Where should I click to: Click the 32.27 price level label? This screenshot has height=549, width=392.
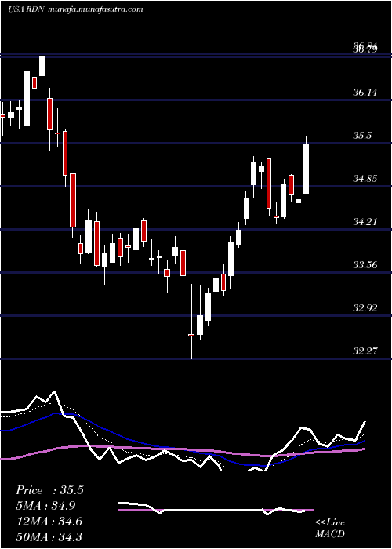[x=365, y=351]
